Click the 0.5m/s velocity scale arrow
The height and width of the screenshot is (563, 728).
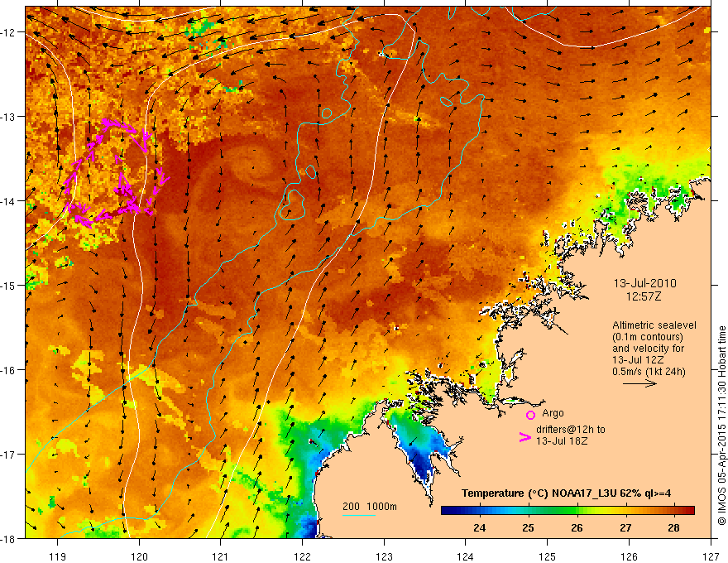639,383
